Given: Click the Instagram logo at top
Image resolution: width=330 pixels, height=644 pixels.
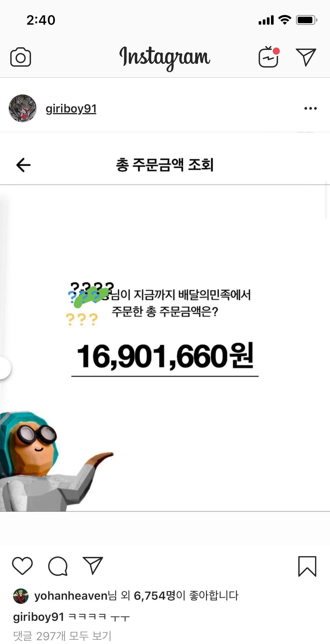Looking at the screenshot, I should (x=165, y=58).
